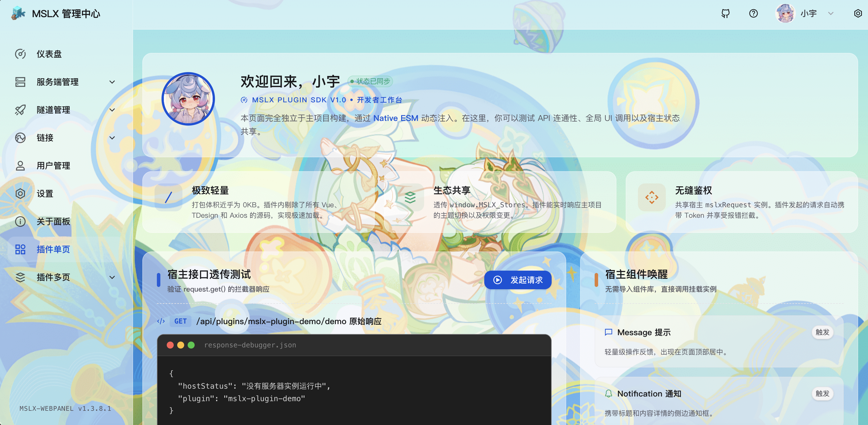Click the icon beside MSLX PLUGIN SDK V1.0
This screenshot has width=868, height=425.
click(244, 100)
